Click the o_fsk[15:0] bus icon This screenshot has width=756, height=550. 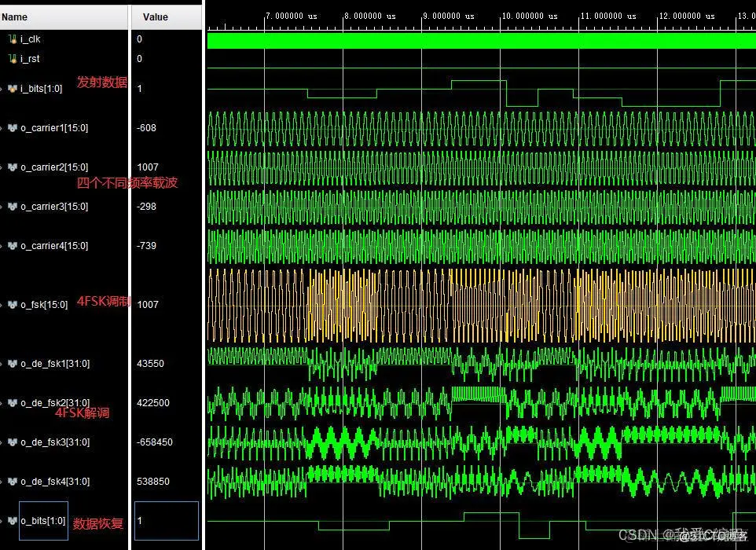click(13, 305)
